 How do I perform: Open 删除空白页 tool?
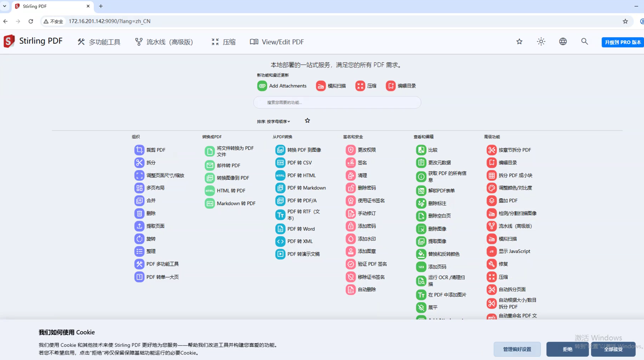point(434,216)
